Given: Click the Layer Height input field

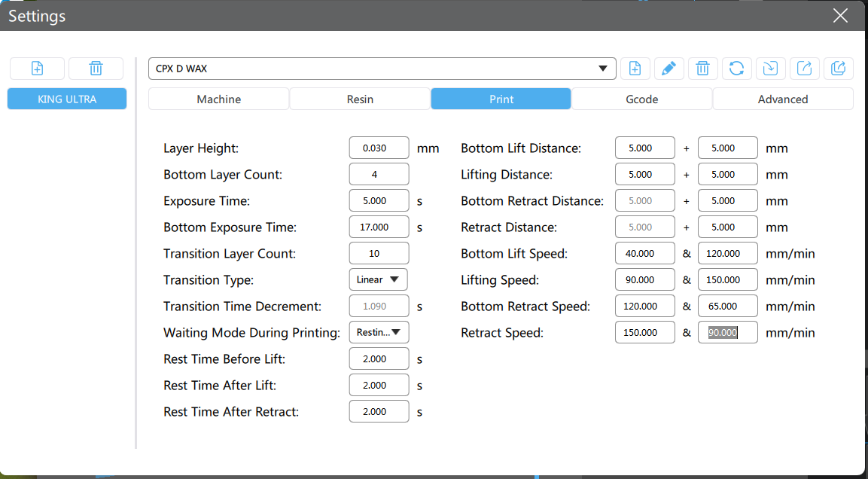Looking at the screenshot, I should pos(379,148).
